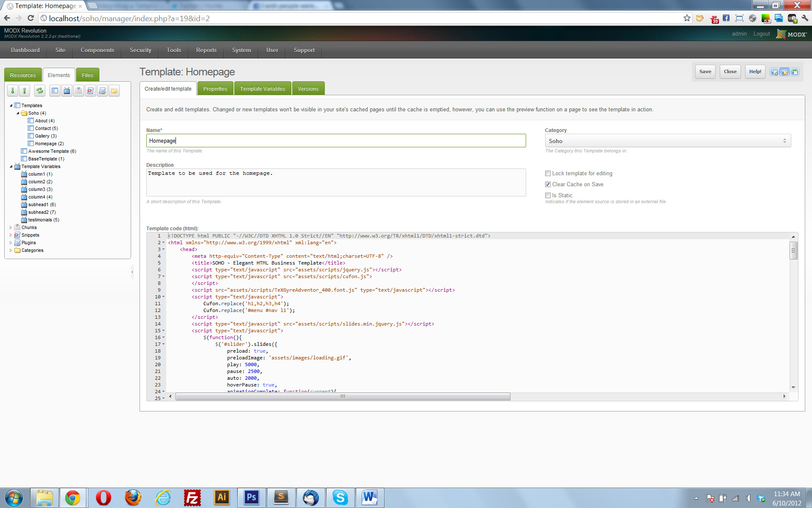
Task: Open the SEO extension icon
Action: coord(792,19)
